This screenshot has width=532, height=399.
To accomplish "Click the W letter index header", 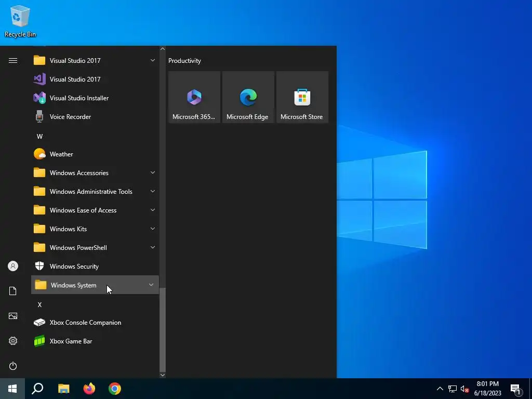I will (39, 137).
